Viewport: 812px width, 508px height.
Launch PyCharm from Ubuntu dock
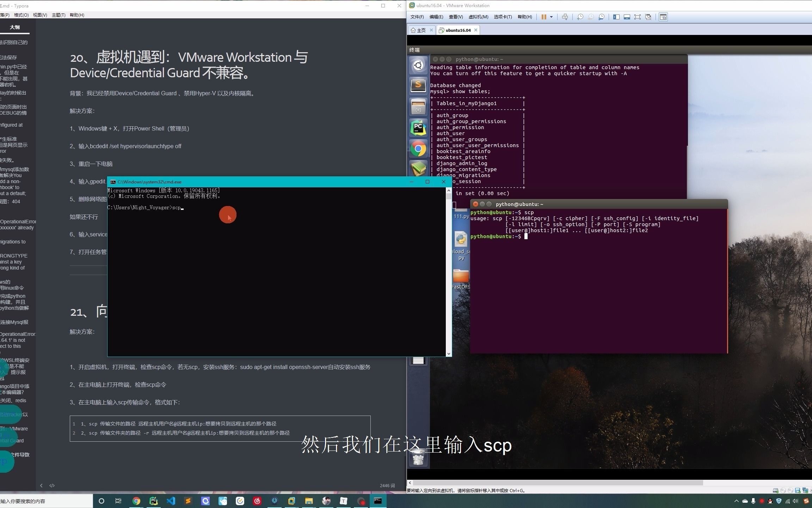tap(418, 128)
